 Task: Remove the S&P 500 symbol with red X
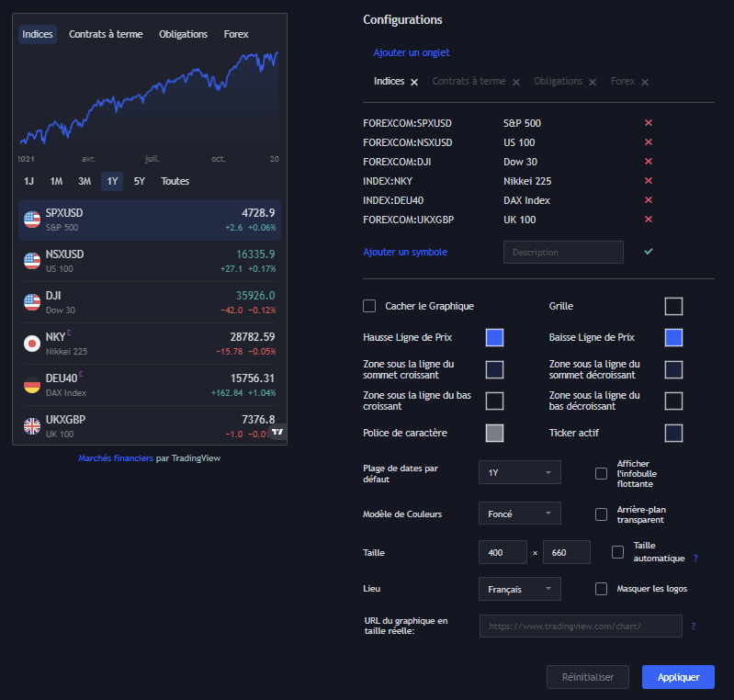tap(648, 123)
